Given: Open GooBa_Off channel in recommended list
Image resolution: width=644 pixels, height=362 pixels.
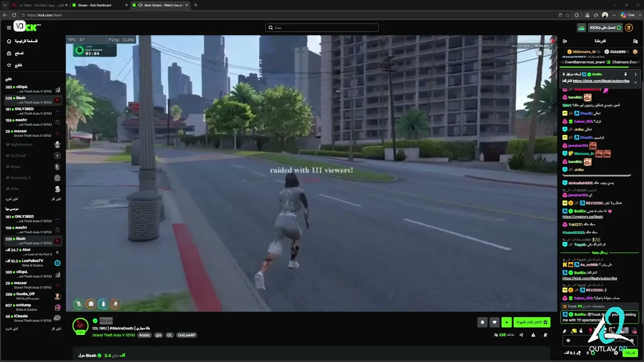Looking at the screenshot, I should [33, 296].
